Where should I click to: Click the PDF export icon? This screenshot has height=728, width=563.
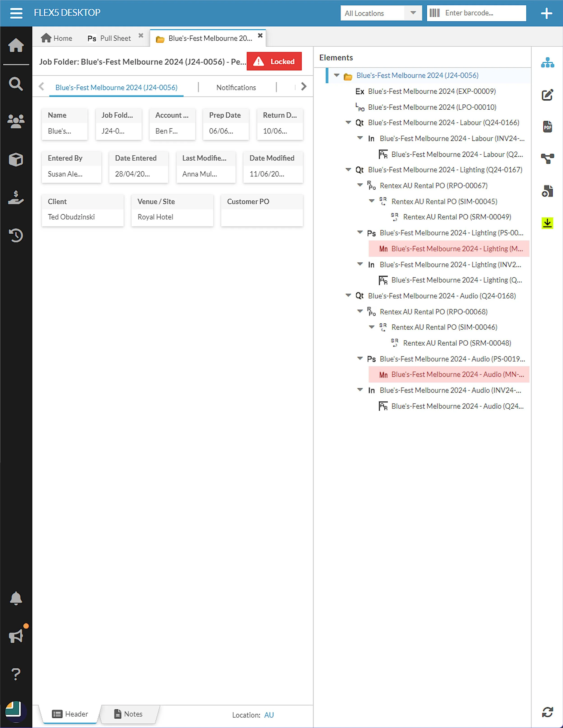coord(547,127)
